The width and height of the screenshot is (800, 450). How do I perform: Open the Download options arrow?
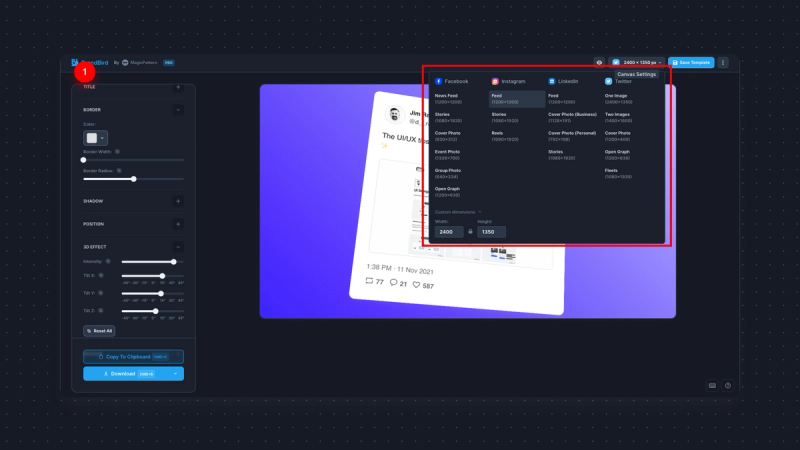coord(176,373)
